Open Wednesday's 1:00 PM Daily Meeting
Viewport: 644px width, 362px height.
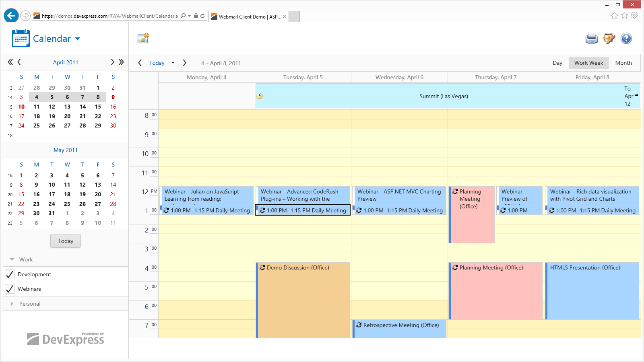(399, 210)
